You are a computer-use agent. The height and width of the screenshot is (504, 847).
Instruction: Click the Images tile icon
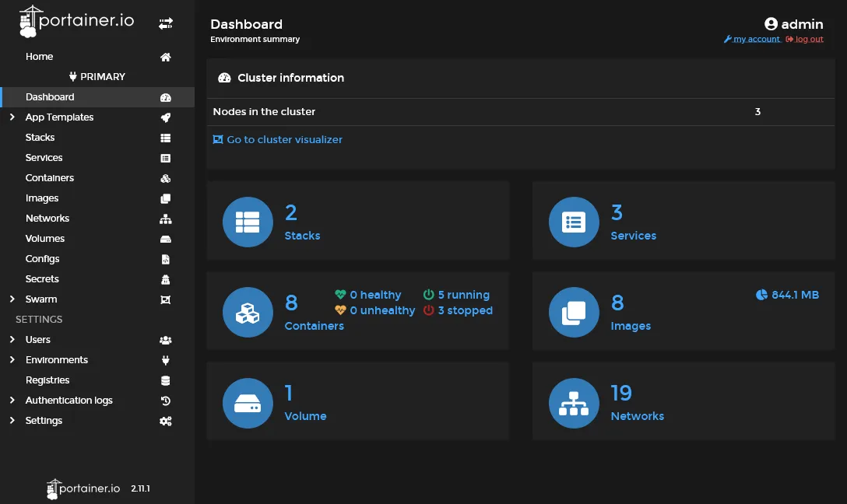(x=574, y=312)
